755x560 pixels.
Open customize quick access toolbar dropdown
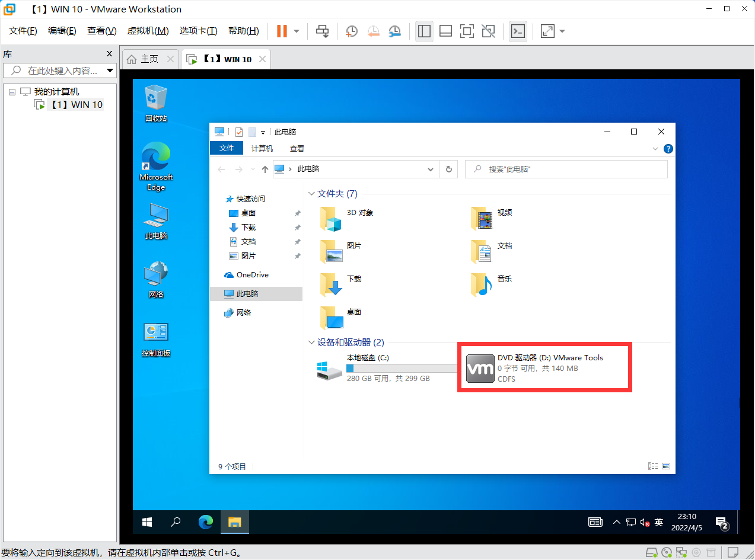point(263,132)
